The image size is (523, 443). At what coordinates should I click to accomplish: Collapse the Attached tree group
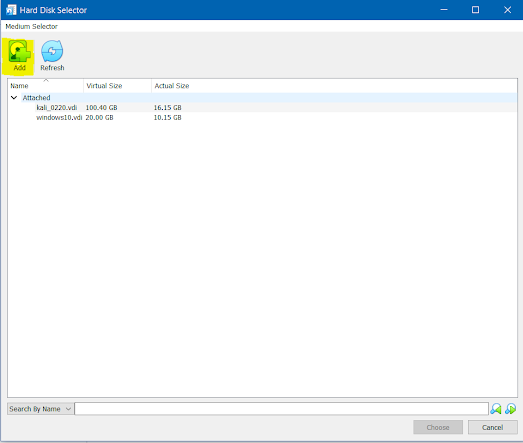pyautogui.click(x=14, y=98)
